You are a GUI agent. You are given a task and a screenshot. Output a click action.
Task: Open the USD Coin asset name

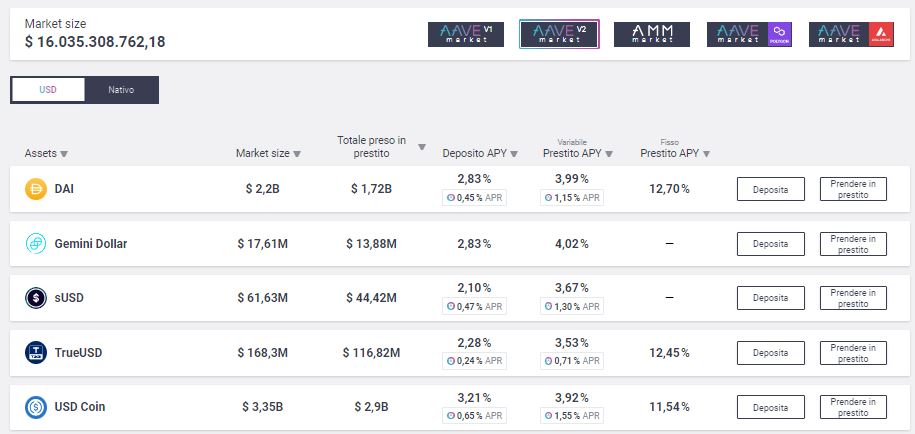(x=80, y=407)
